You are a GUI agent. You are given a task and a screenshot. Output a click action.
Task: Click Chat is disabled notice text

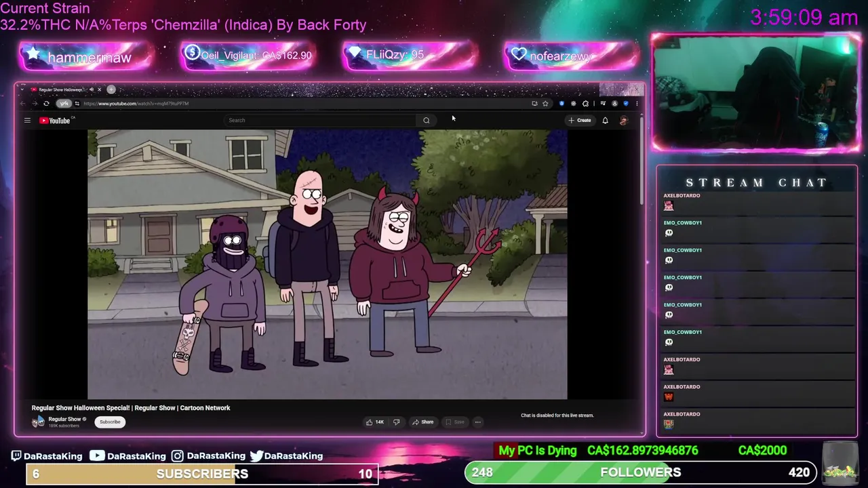[557, 415]
